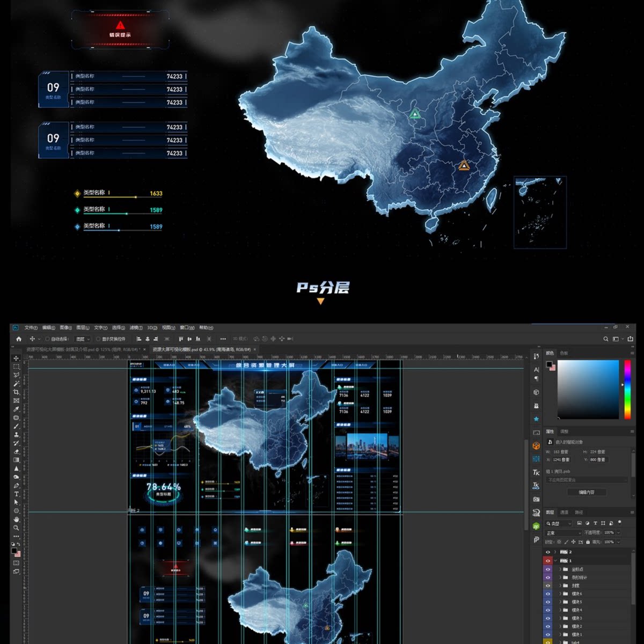Open the 正常 blend mode dropdown

pyautogui.click(x=563, y=533)
